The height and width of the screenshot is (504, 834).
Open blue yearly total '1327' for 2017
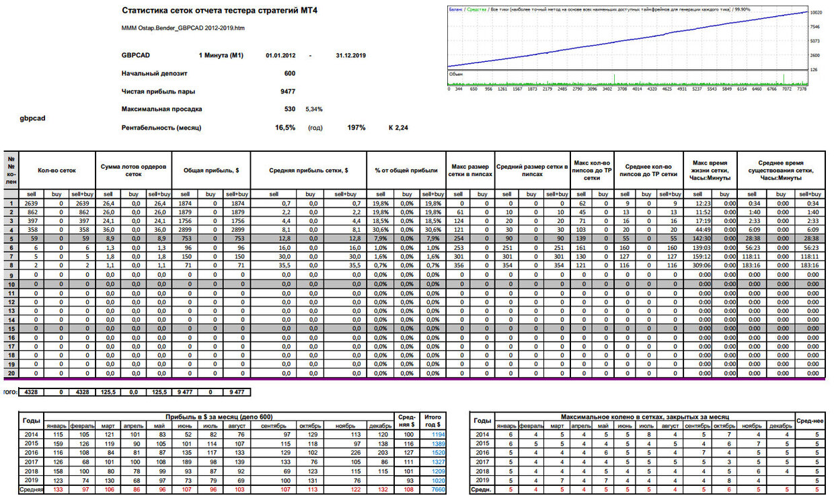tap(432, 462)
